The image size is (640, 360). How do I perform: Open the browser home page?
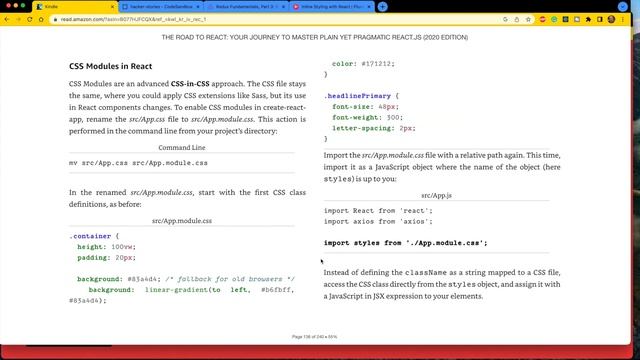[x=41, y=19]
